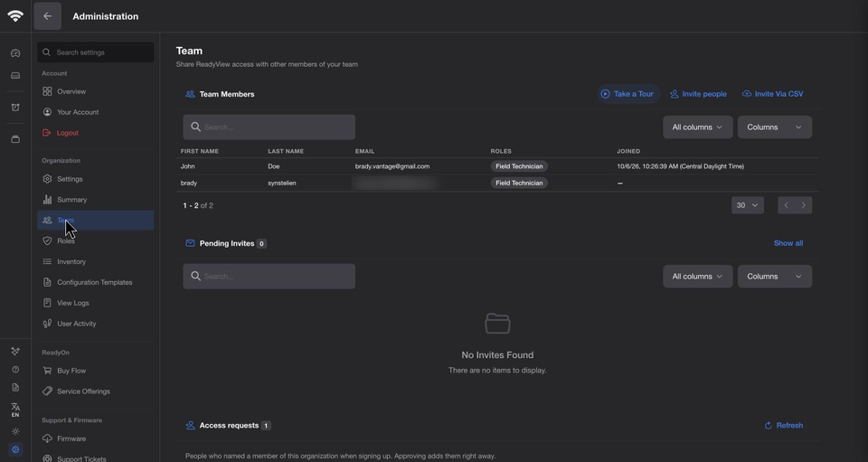Focus the Team Members search field
The image size is (868, 462).
point(269,127)
